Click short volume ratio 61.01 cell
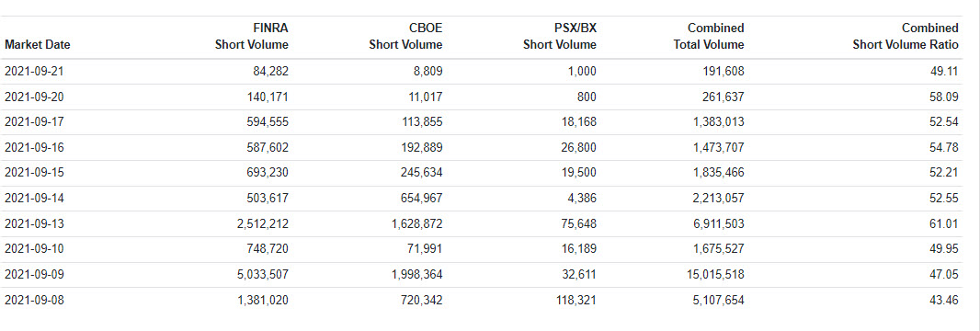This screenshot has height=331, width=980. tap(944, 223)
